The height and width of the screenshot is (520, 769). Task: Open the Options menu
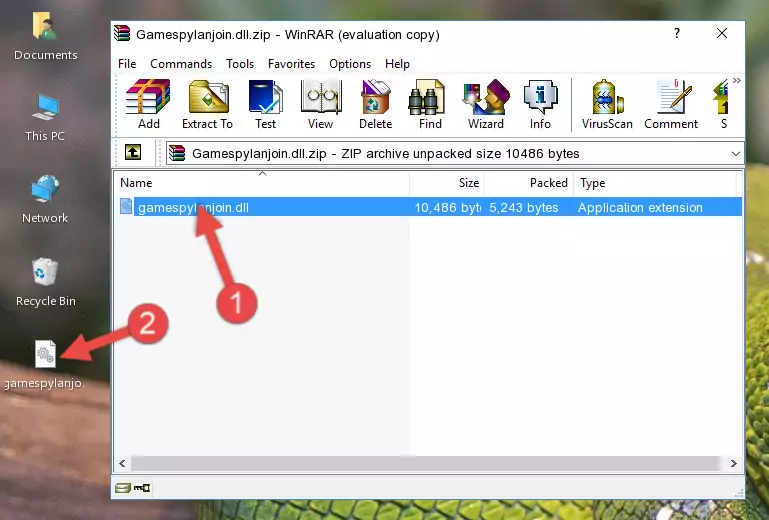[350, 64]
